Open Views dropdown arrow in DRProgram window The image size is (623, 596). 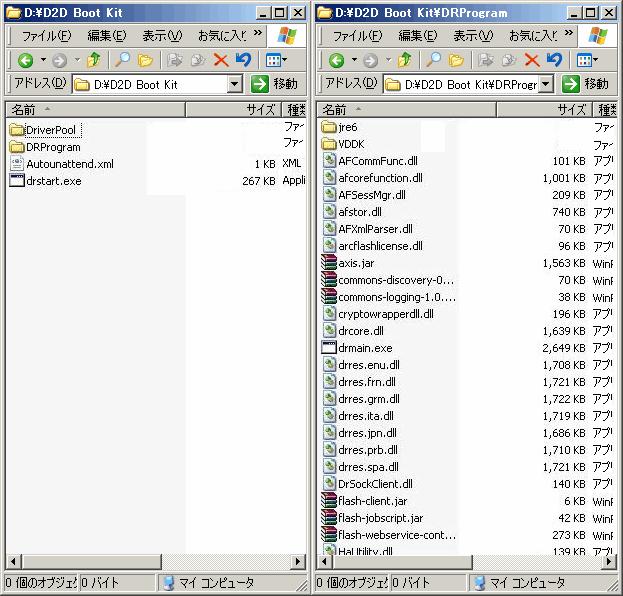coord(595,60)
